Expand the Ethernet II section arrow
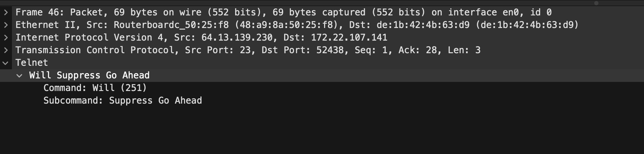Viewport: 644px width, 154px height. pyautogui.click(x=6, y=25)
